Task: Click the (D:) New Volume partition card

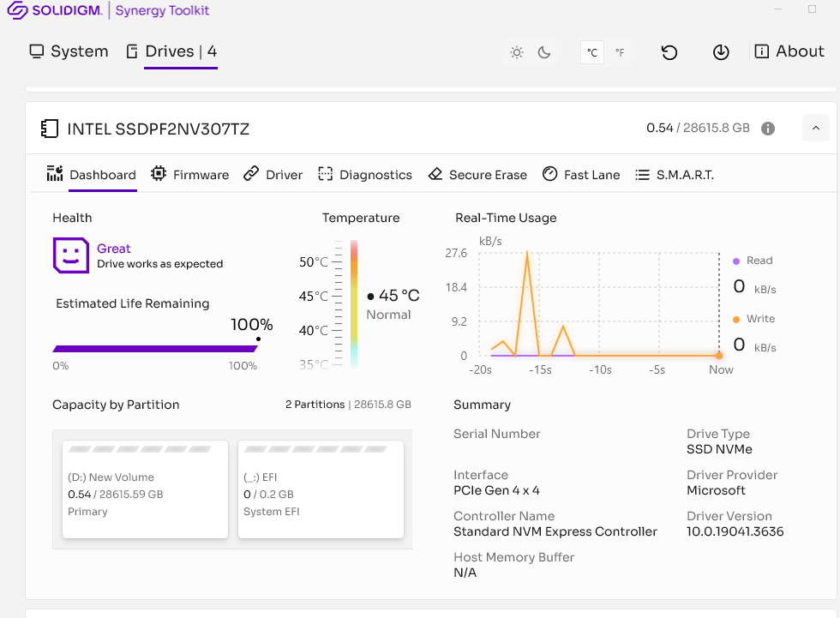Action: click(x=145, y=489)
